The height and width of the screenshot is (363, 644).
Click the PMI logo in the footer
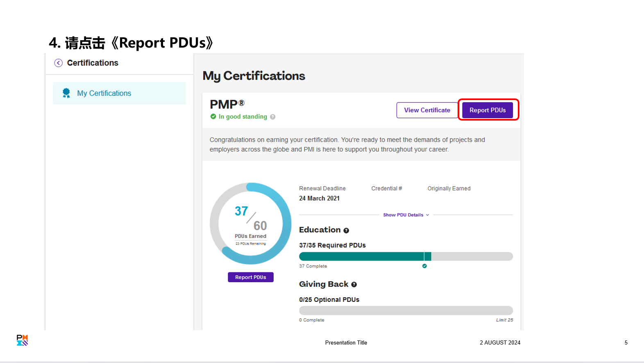[22, 340]
